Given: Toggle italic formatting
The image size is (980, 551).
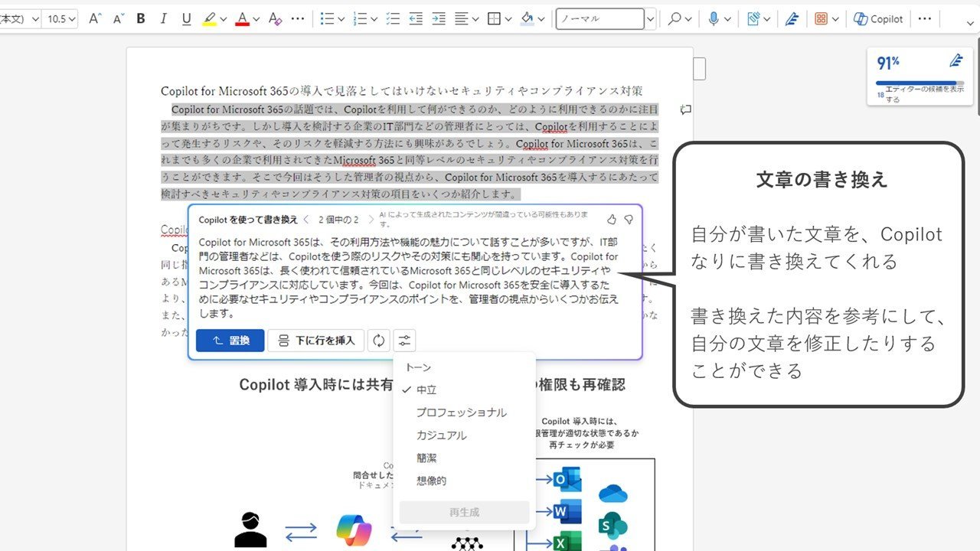Looking at the screenshot, I should (164, 18).
